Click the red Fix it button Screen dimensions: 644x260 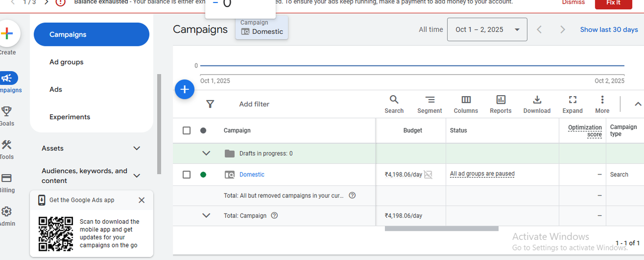[x=613, y=3]
